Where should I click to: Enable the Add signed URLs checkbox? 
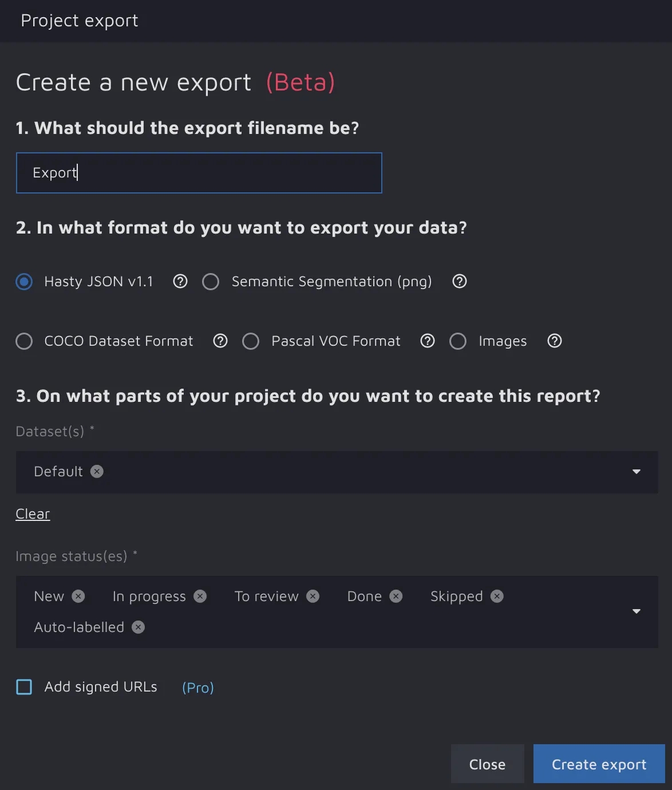click(x=24, y=687)
